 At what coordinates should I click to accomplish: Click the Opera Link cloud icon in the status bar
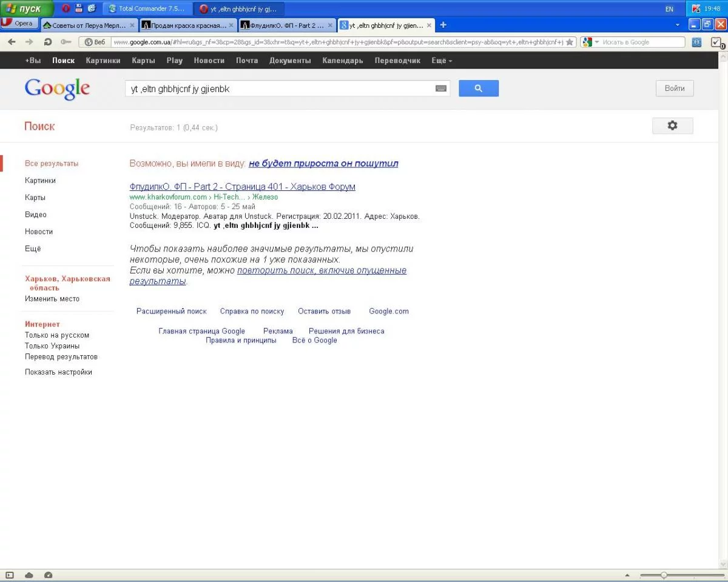tap(29, 575)
